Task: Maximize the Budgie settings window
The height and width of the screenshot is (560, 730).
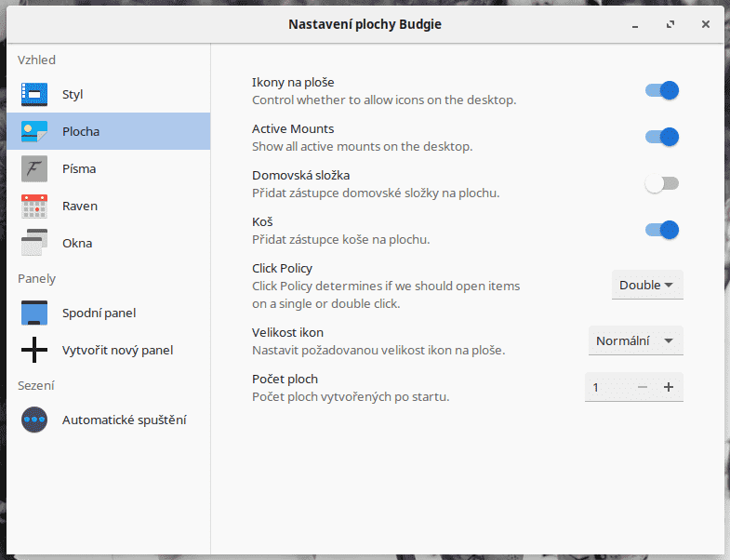Action: [x=670, y=24]
